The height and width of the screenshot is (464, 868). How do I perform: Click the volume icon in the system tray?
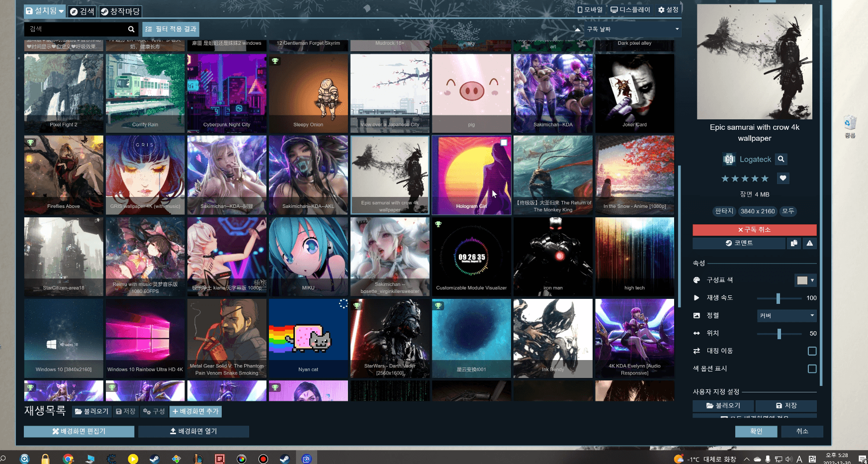pos(789,459)
